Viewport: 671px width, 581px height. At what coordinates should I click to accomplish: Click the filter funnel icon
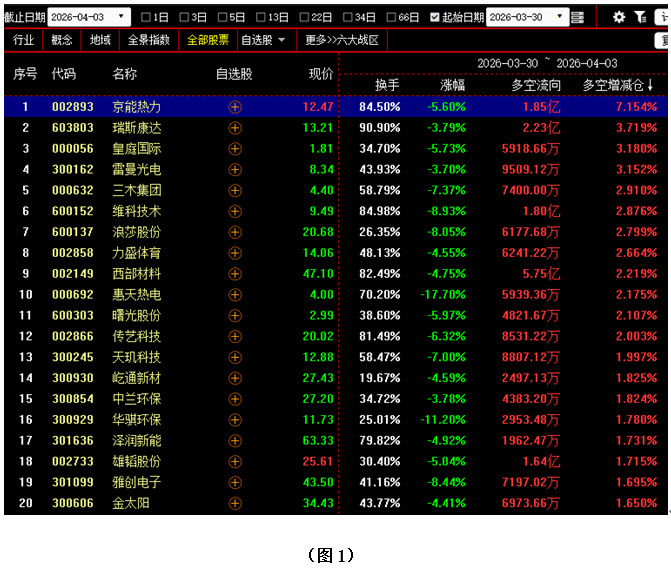pyautogui.click(x=640, y=17)
